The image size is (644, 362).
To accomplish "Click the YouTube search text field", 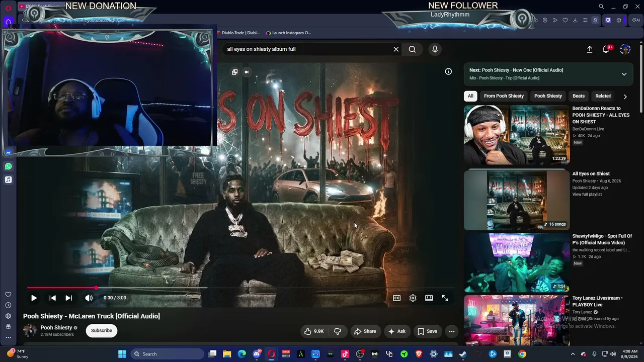I will click(x=307, y=49).
